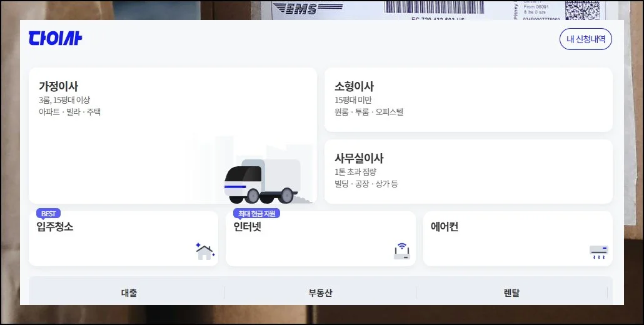Click the BEST badge above 입주청소
Screen dimensions: 644x325
(48, 214)
